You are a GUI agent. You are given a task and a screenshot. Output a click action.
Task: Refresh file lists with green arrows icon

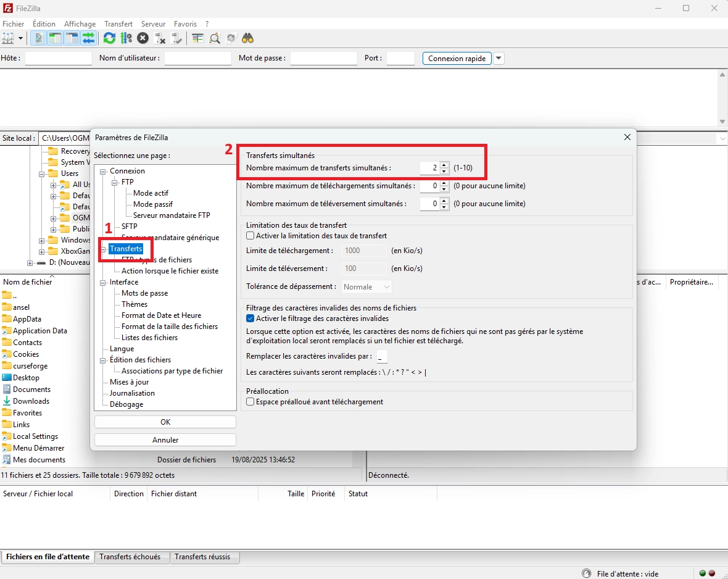click(110, 38)
